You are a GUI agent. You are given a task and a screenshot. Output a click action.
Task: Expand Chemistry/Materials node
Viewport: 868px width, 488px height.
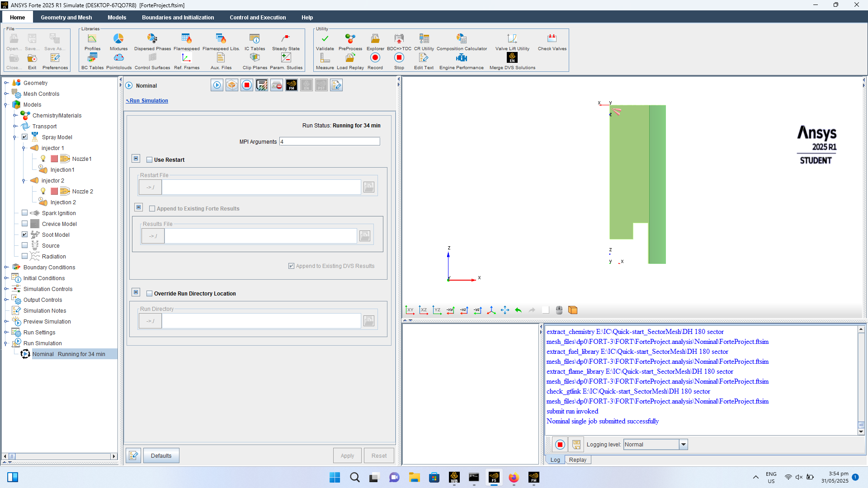point(15,115)
